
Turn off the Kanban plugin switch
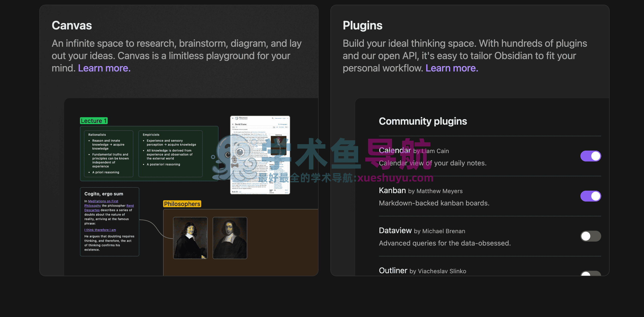point(591,196)
